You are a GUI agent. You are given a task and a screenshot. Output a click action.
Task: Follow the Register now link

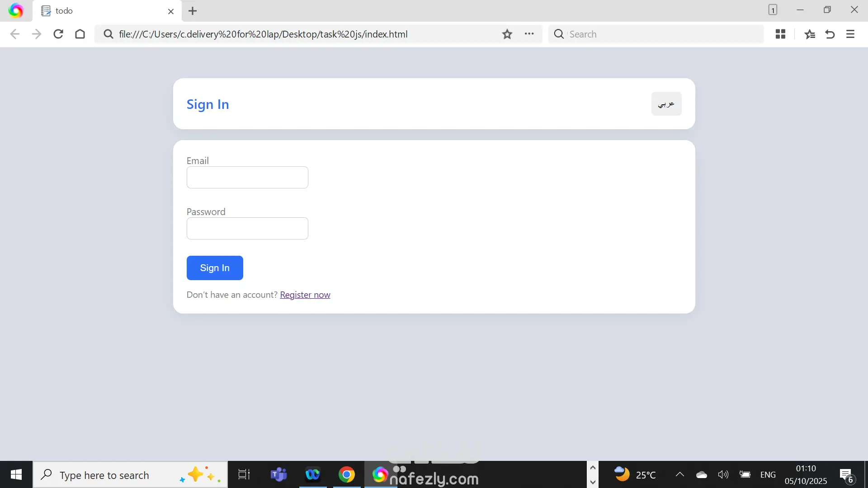tap(305, 295)
